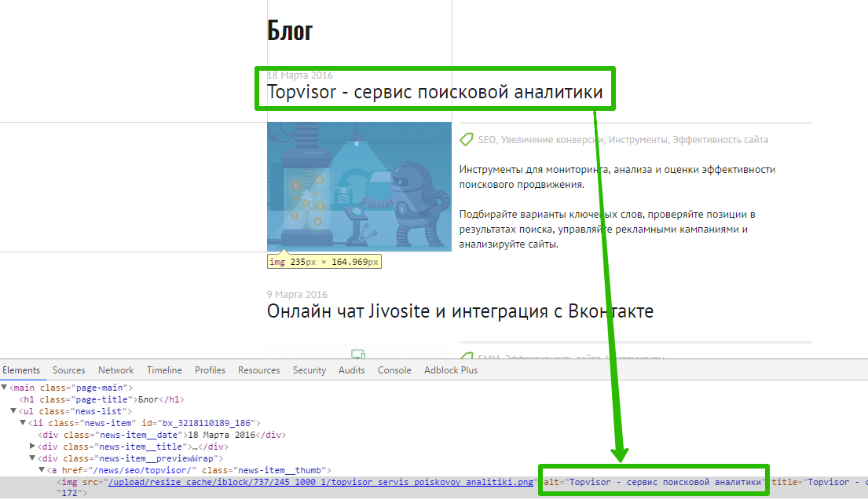Screen dimensions: 868x500
Task: Open the Topvisor article title link
Action: [434, 92]
